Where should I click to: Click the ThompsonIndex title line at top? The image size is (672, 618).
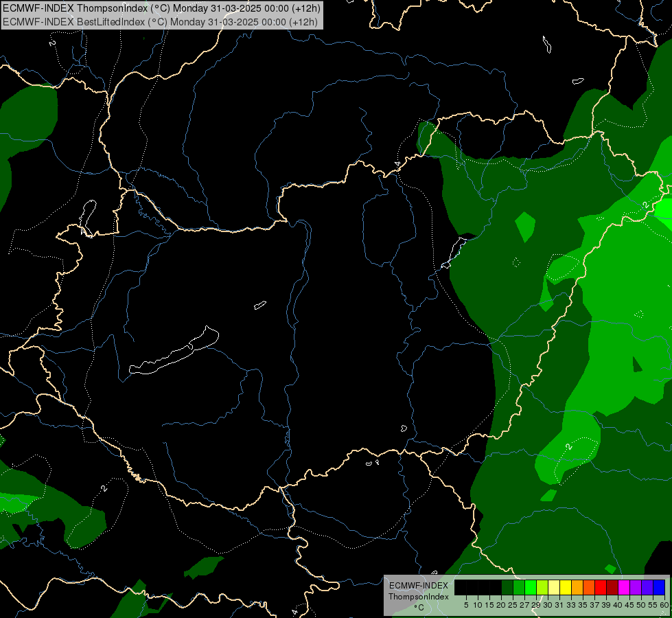click(x=161, y=8)
